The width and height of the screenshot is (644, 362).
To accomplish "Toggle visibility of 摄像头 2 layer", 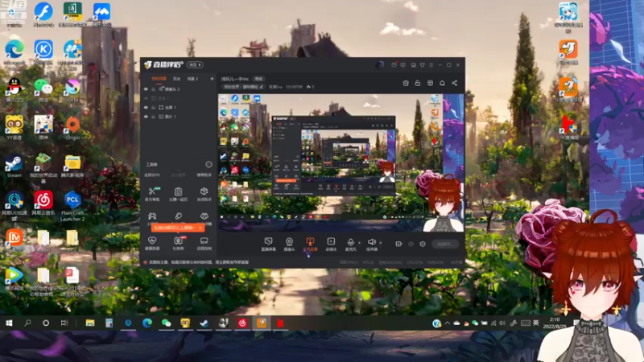I will [146, 89].
